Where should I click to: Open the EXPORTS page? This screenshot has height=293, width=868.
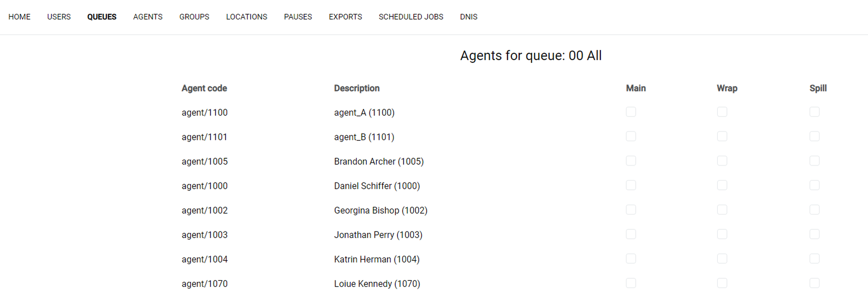pyautogui.click(x=345, y=17)
